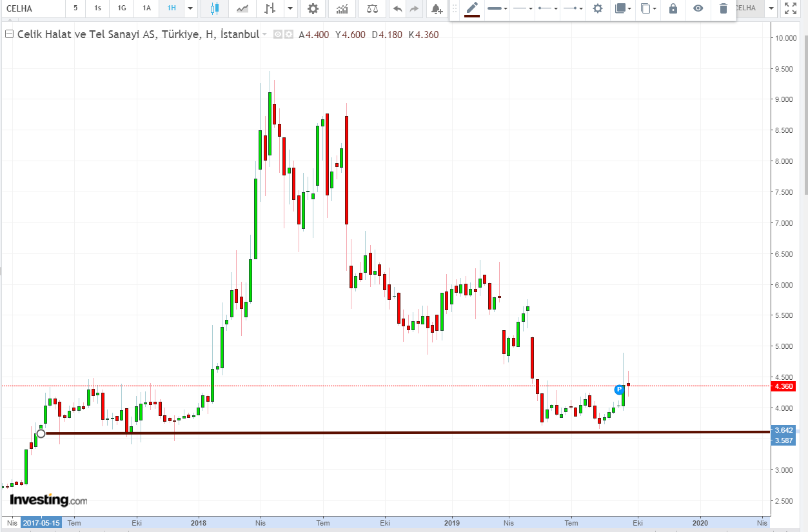Click the K4.360 close value
This screenshot has height=532, width=808.
point(424,35)
